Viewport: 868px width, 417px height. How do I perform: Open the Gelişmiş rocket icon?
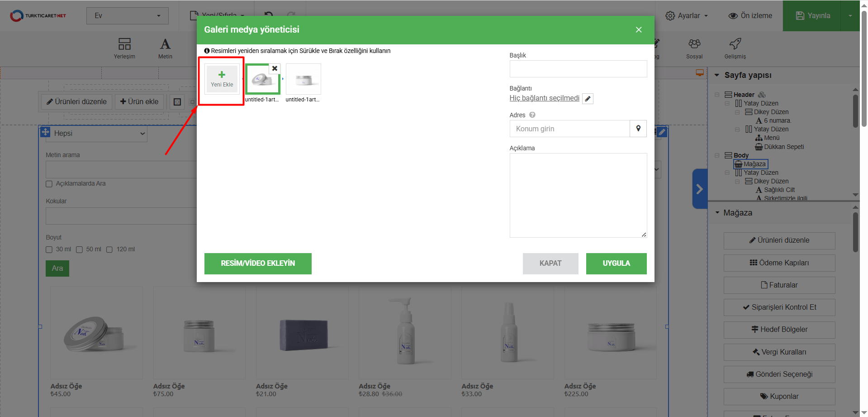coord(735,48)
